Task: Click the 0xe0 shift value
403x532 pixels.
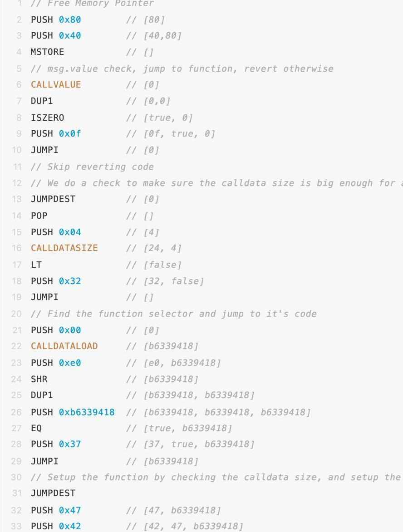Action: (70, 363)
